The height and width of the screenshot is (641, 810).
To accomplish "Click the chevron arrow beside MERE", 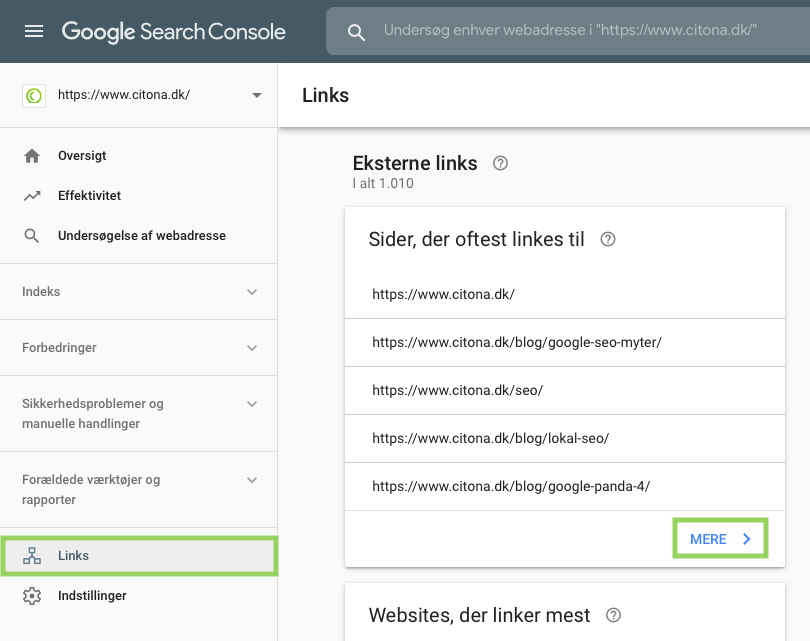I will [746, 539].
